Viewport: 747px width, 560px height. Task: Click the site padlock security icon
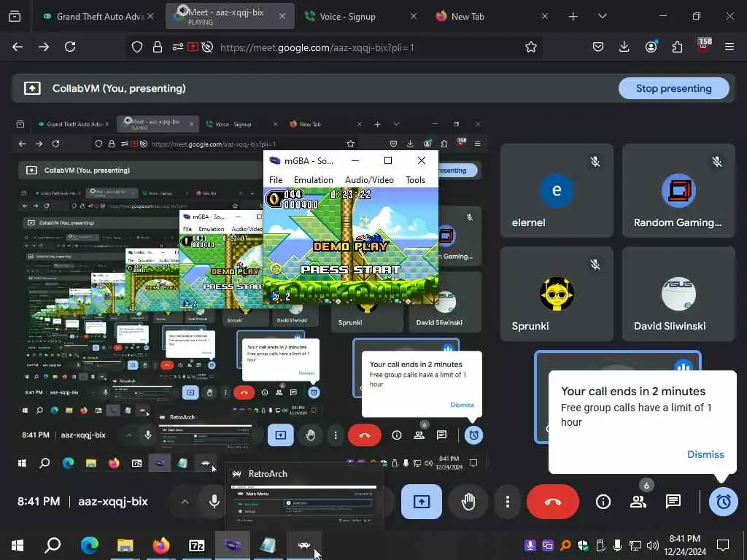click(158, 47)
